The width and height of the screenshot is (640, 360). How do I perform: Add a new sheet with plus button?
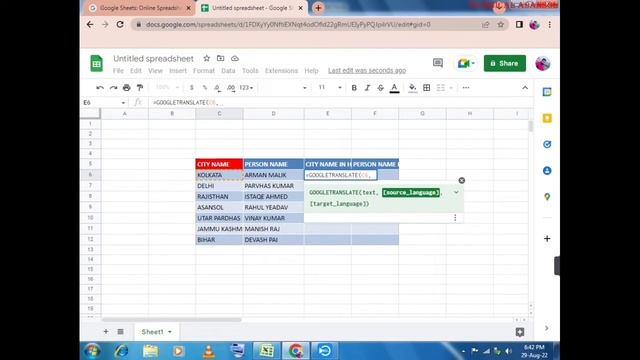106,331
